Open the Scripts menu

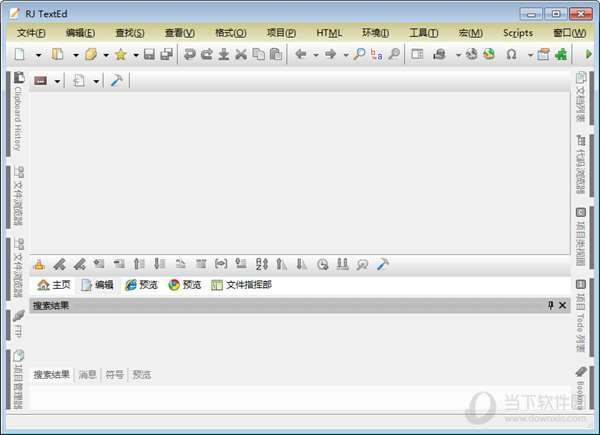tap(518, 33)
